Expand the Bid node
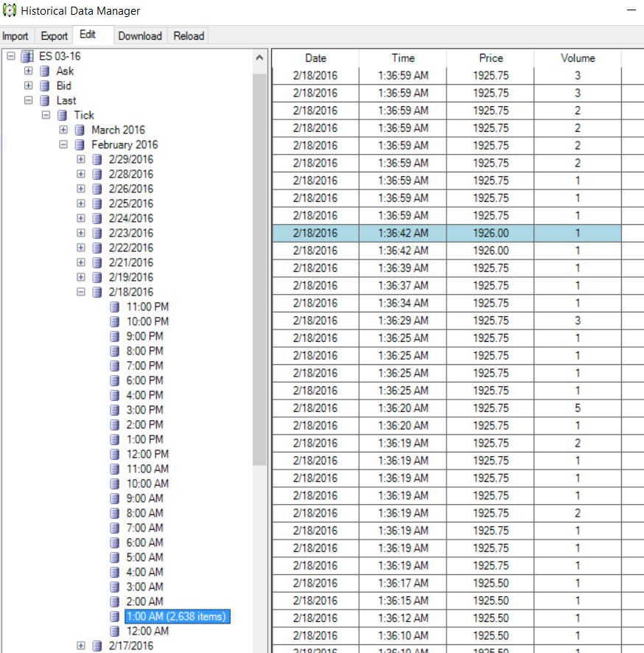This screenshot has height=653, width=644. 28,85
